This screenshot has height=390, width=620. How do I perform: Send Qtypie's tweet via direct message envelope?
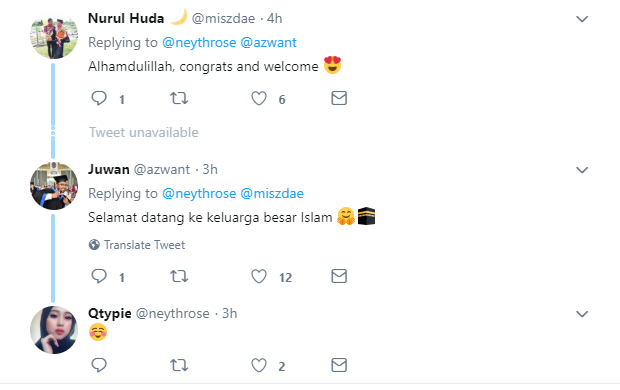point(339,365)
